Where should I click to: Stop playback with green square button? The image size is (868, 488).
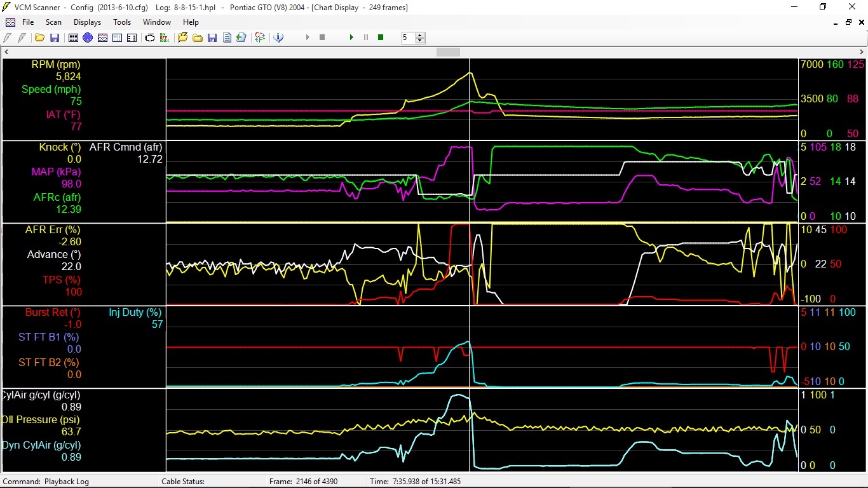[x=381, y=37]
